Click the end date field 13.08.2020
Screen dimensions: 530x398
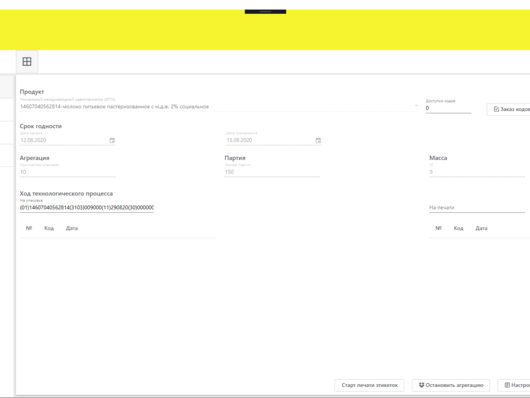pyautogui.click(x=273, y=140)
